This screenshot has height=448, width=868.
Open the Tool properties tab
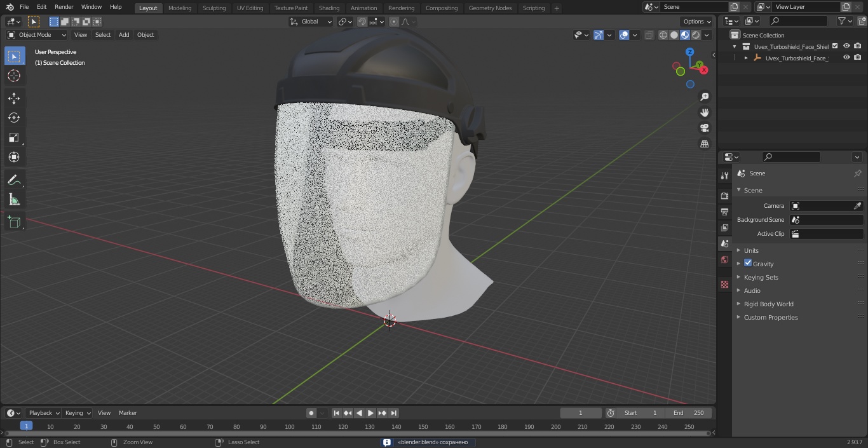(x=724, y=175)
